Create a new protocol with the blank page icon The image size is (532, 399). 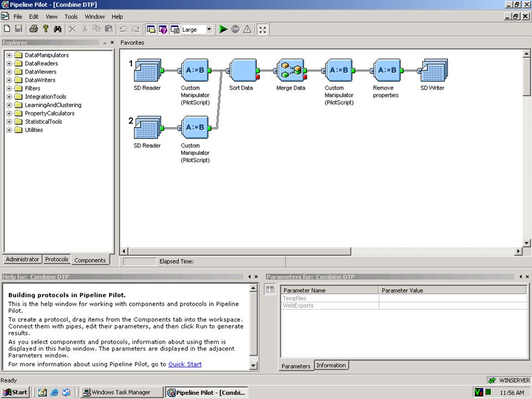7,29
